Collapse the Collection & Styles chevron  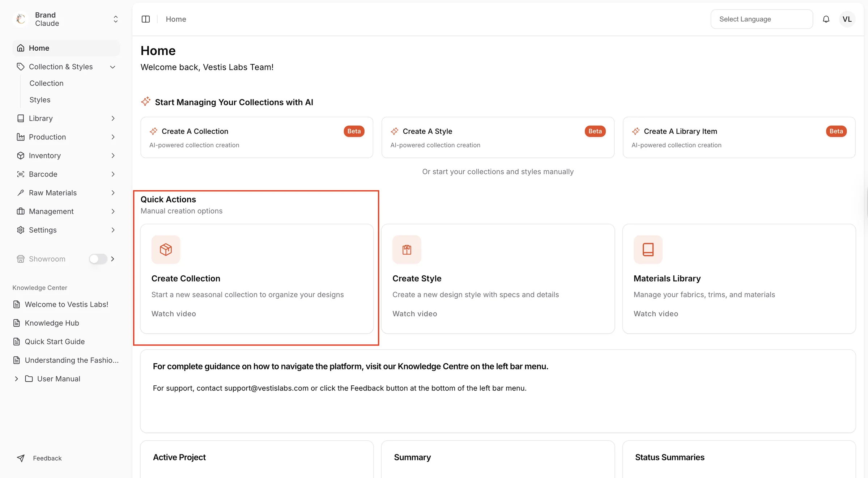point(113,67)
